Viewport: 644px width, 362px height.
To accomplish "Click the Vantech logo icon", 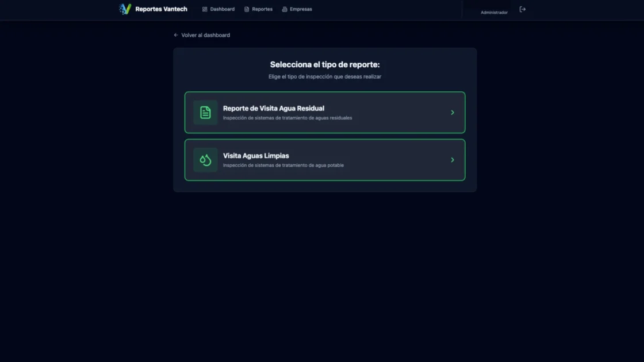I will 125,9.
